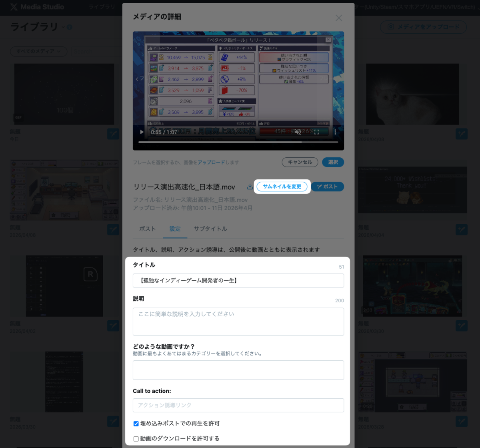Click compose icon for the 2026/04/04 item
The width and height of the screenshot is (480, 448).
point(462,229)
